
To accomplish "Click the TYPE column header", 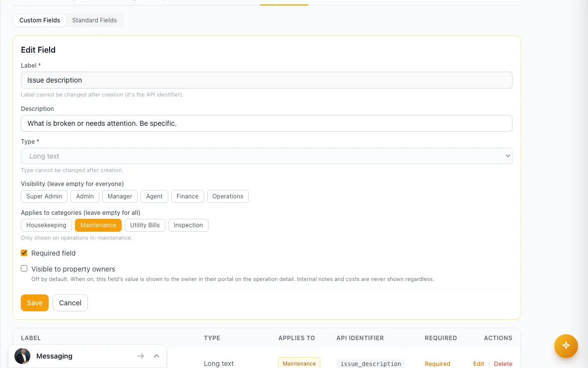I will [x=212, y=338].
